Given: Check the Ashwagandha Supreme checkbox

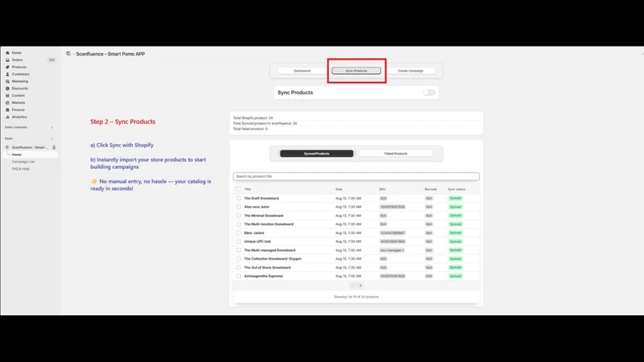Looking at the screenshot, I should 238,276.
